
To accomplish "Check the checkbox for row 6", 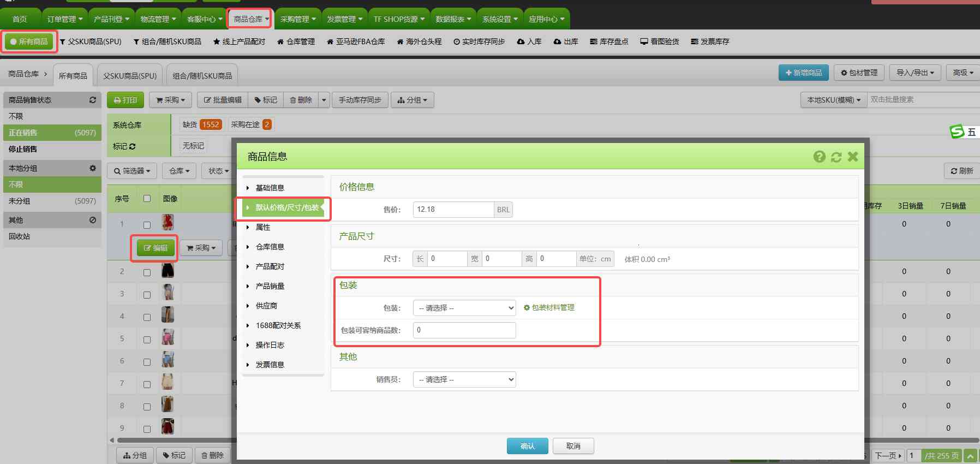I will point(147,362).
